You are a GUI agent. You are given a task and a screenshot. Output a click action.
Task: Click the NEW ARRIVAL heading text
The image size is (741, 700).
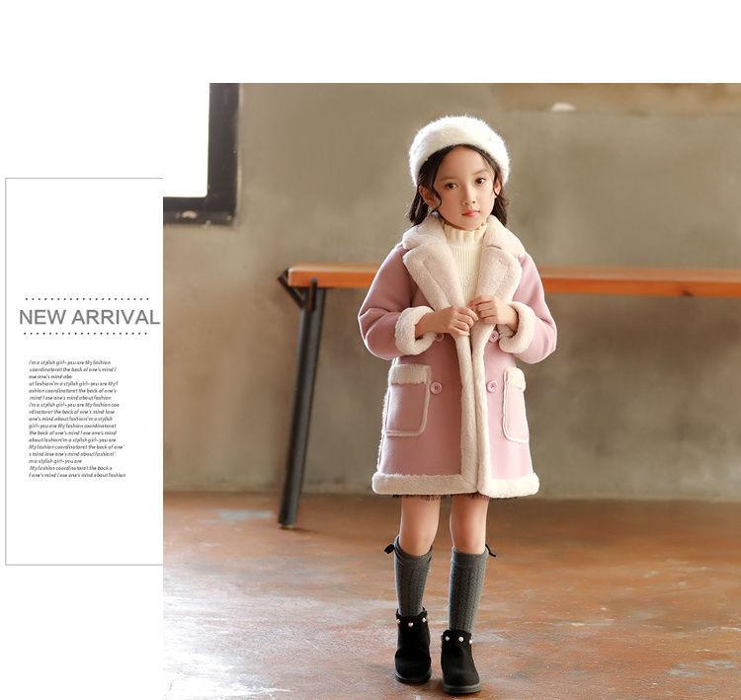pyautogui.click(x=89, y=317)
